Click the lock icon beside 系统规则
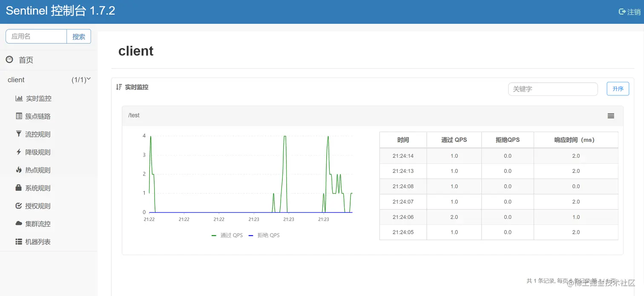This screenshot has width=644, height=296. (x=19, y=187)
